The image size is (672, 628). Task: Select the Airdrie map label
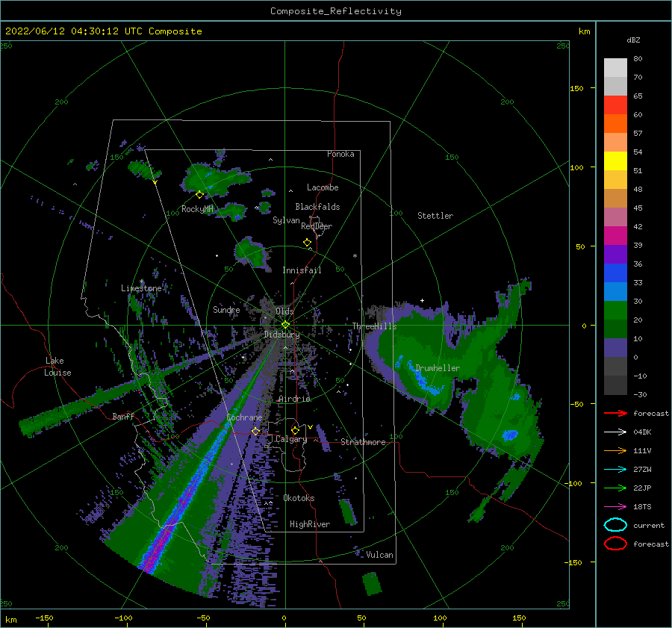tap(294, 399)
